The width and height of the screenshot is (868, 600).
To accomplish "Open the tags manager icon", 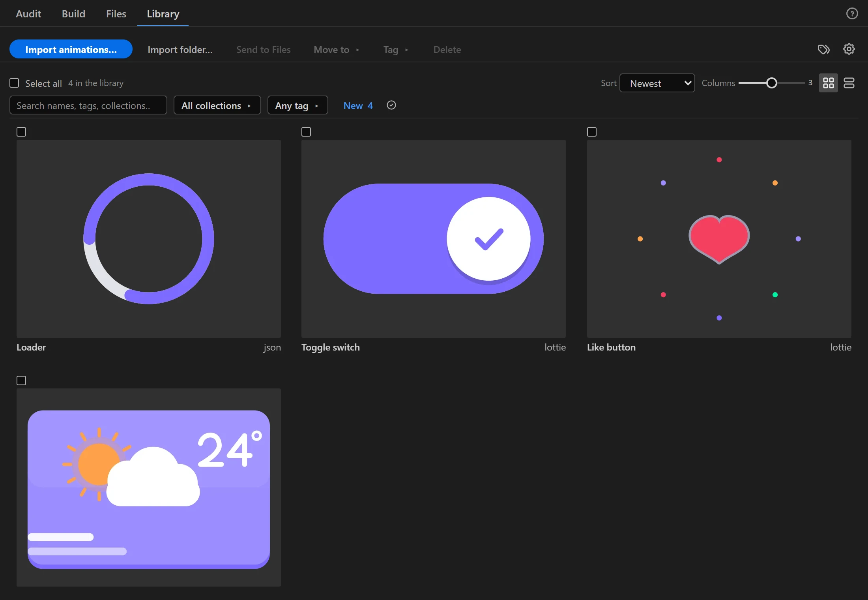I will [823, 49].
